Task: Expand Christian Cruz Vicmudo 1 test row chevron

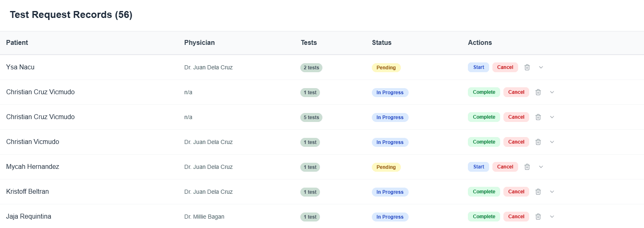Action: pos(552,92)
